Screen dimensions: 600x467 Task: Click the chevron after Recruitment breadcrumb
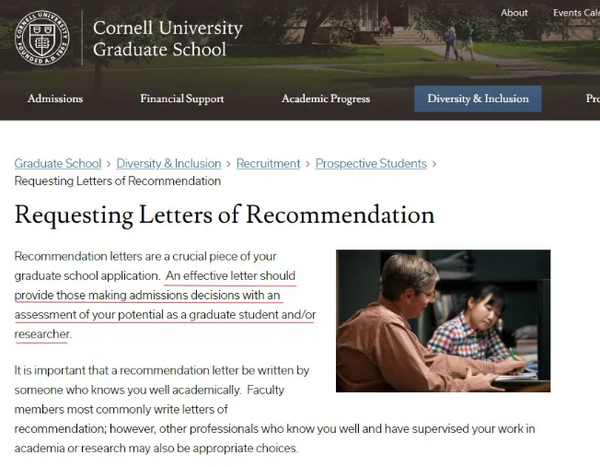click(308, 164)
